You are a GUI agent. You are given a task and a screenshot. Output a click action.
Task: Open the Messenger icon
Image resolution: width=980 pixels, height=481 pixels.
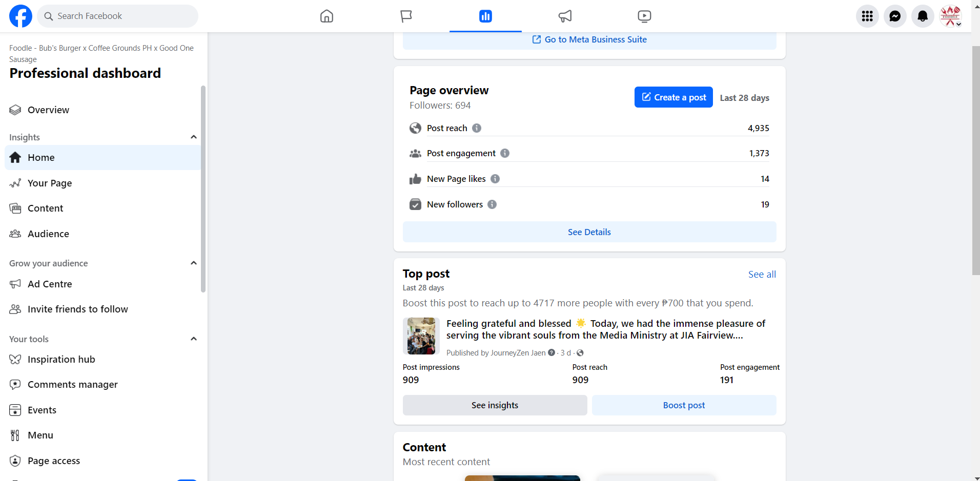click(x=895, y=16)
